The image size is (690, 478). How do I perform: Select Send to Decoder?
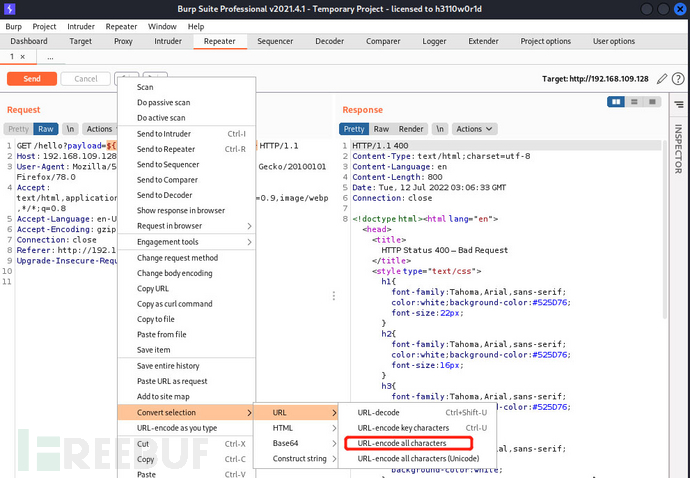187,195
